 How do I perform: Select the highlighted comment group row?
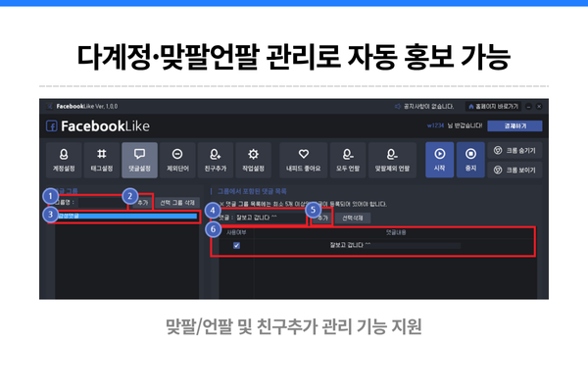[x=126, y=216]
